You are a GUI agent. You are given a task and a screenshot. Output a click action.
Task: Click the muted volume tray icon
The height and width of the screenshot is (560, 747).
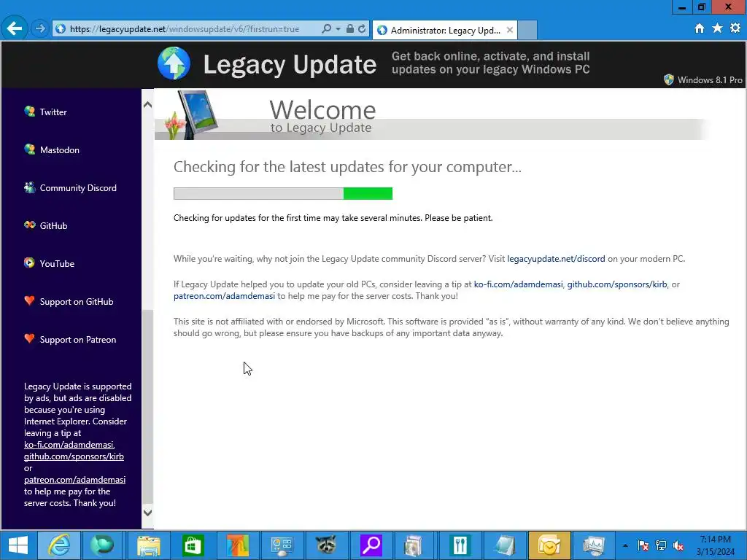point(678,545)
